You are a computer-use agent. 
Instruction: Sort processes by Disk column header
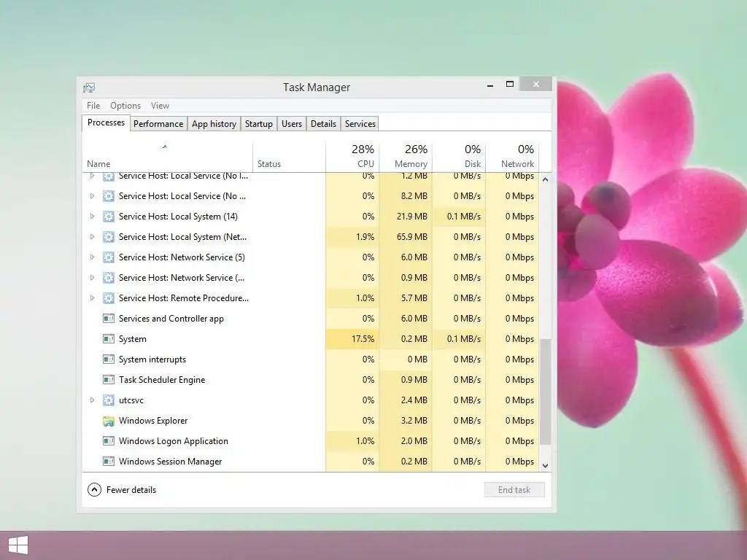click(x=460, y=157)
